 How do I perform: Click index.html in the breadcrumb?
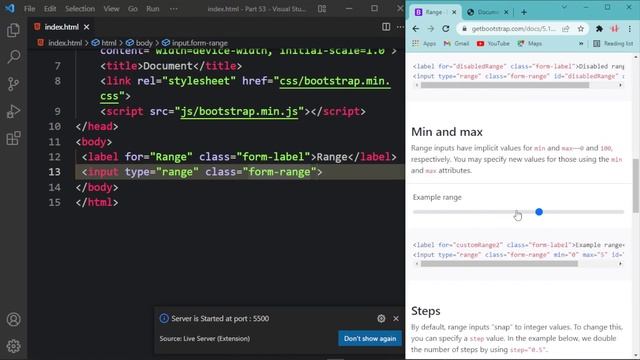coord(65,43)
